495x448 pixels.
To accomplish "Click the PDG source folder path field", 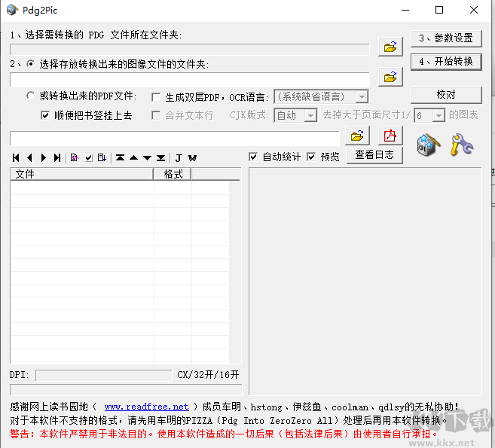I will [190, 50].
